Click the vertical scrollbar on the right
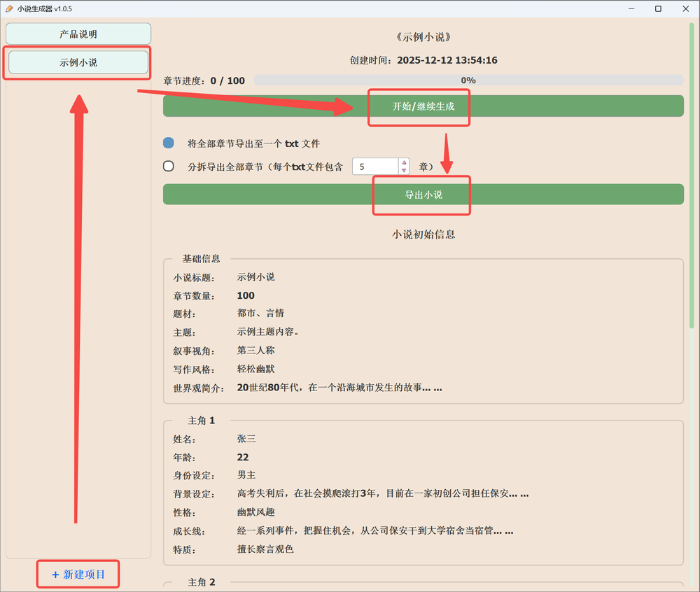This screenshot has height=592, width=700. 692,176
